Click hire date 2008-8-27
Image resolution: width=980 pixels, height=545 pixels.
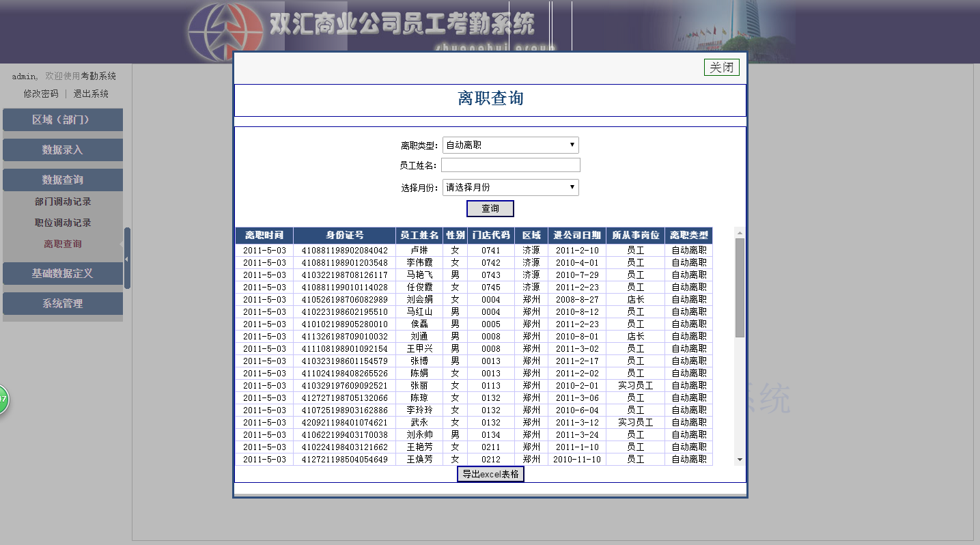tap(577, 300)
